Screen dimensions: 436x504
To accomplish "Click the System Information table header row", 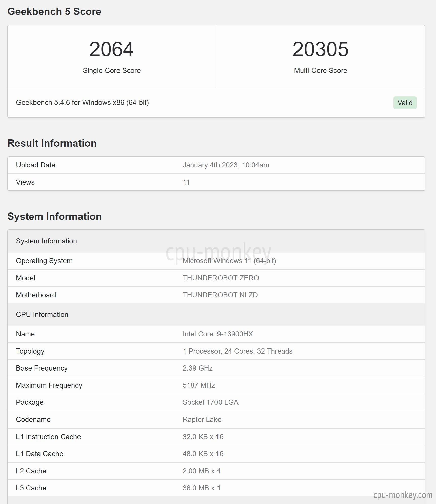I will pos(216,241).
